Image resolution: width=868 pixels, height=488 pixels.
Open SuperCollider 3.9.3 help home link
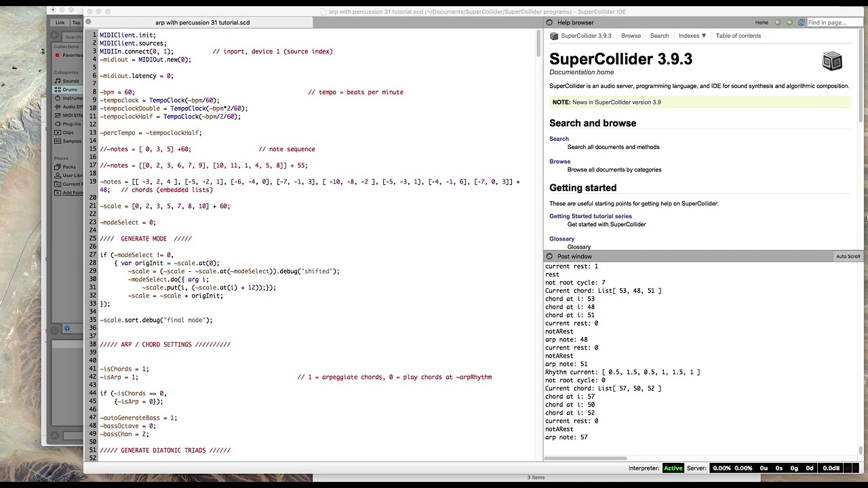[586, 36]
